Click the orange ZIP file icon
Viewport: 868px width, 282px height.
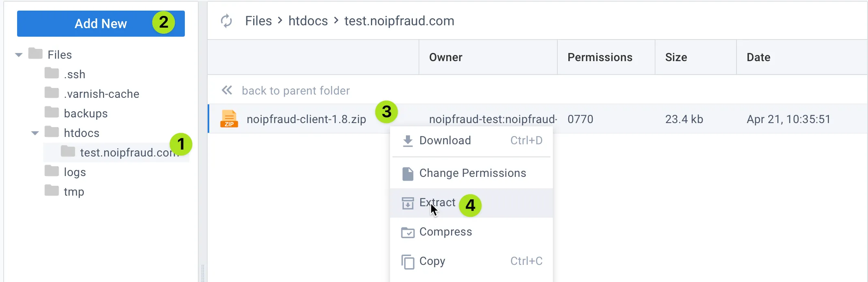click(229, 119)
